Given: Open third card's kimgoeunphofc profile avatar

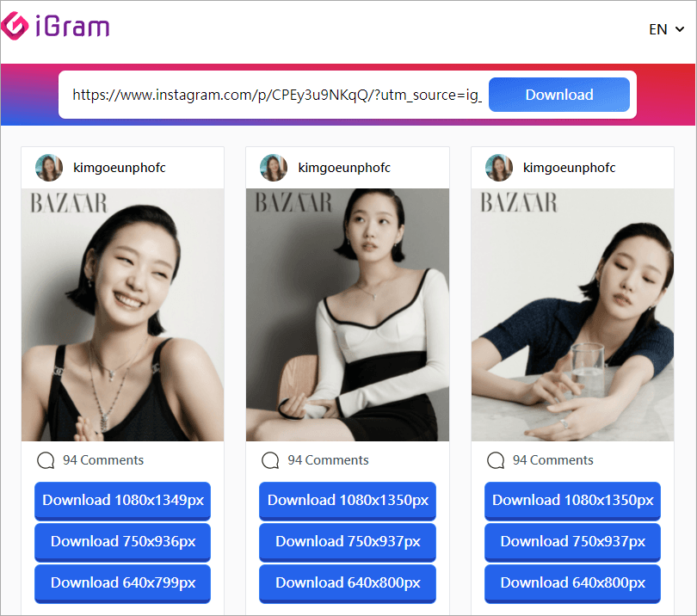Looking at the screenshot, I should [499, 168].
